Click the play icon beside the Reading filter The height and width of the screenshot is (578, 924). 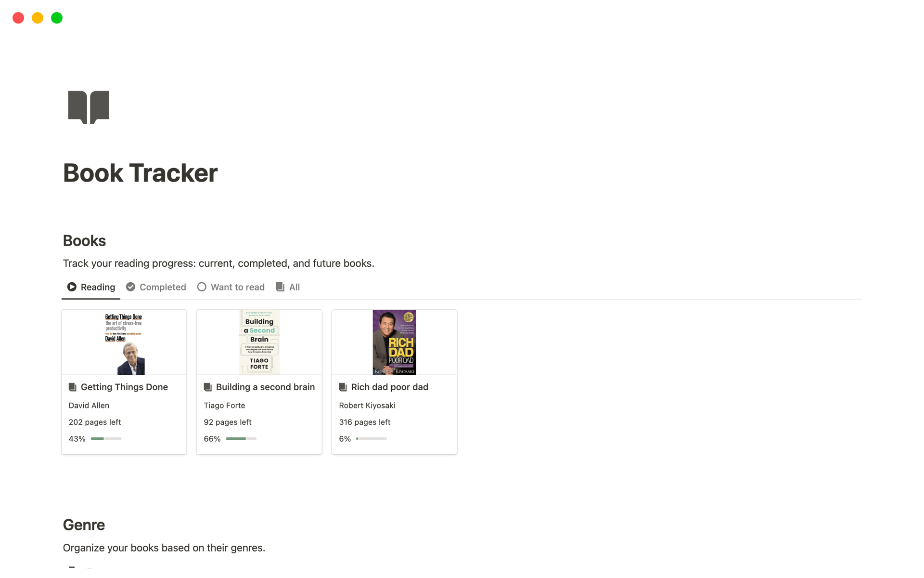[71, 287]
